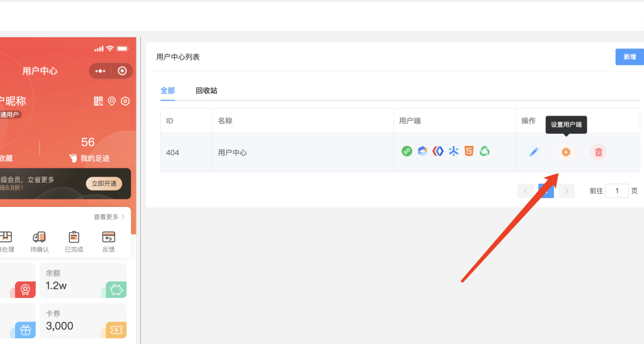The image size is (644, 344).
Task: Switch to the 回收站 tab
Action: click(206, 91)
